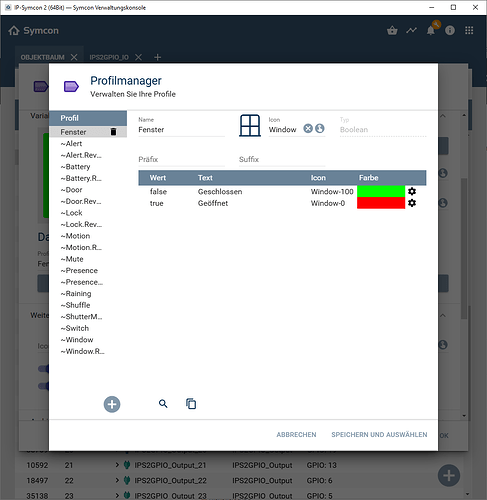Screen dimensions: 487x500
Task: Search profiles with magnifier icon
Action: tap(163, 404)
